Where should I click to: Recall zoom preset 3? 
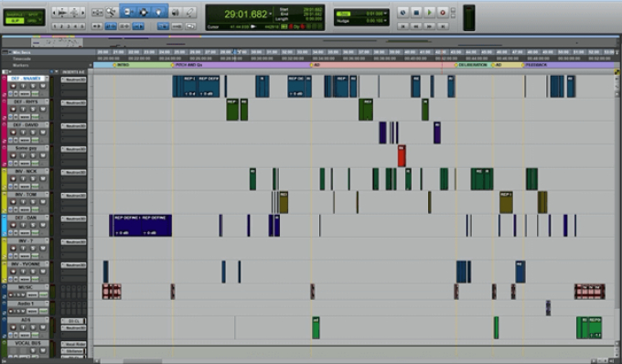pyautogui.click(x=69, y=27)
